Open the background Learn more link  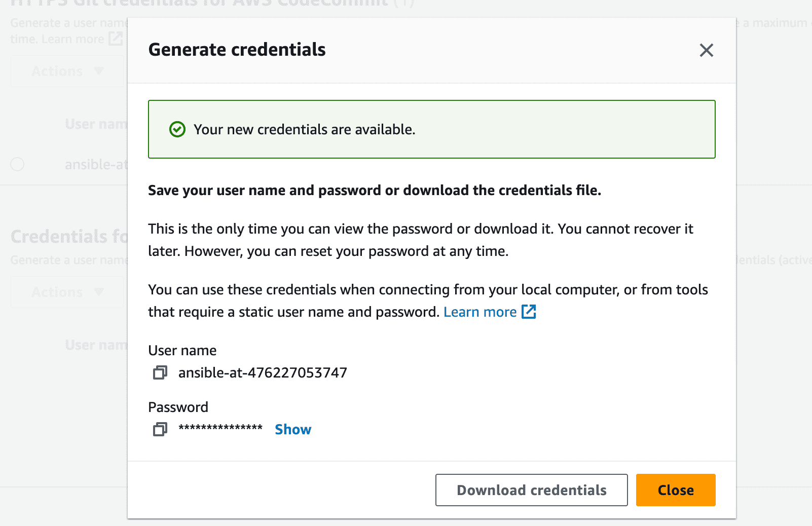(72, 39)
